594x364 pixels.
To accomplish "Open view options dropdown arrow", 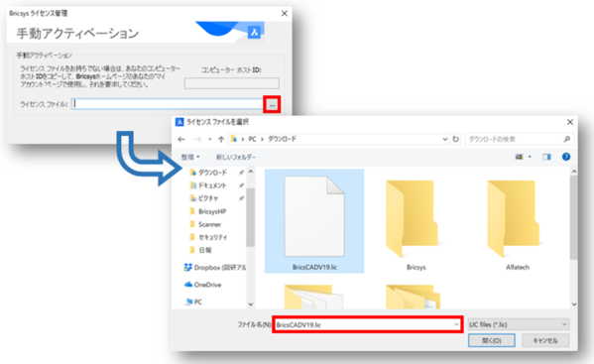I will (x=530, y=157).
